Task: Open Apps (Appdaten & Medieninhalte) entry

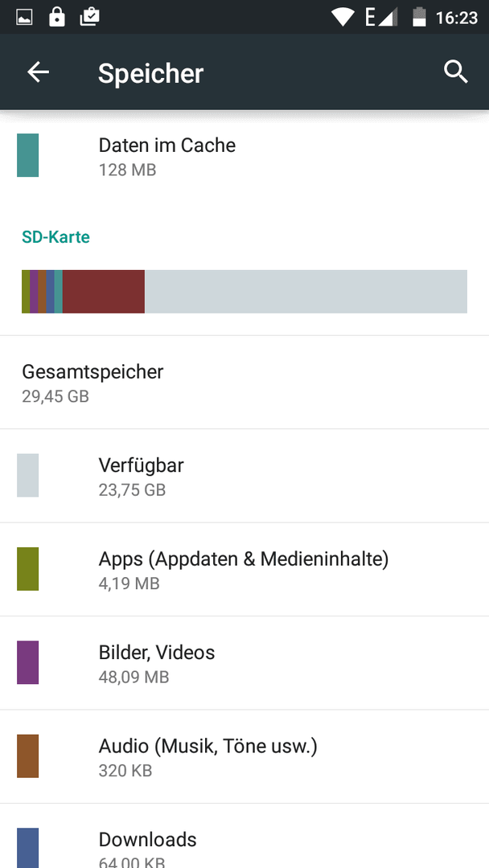Action: (244, 569)
